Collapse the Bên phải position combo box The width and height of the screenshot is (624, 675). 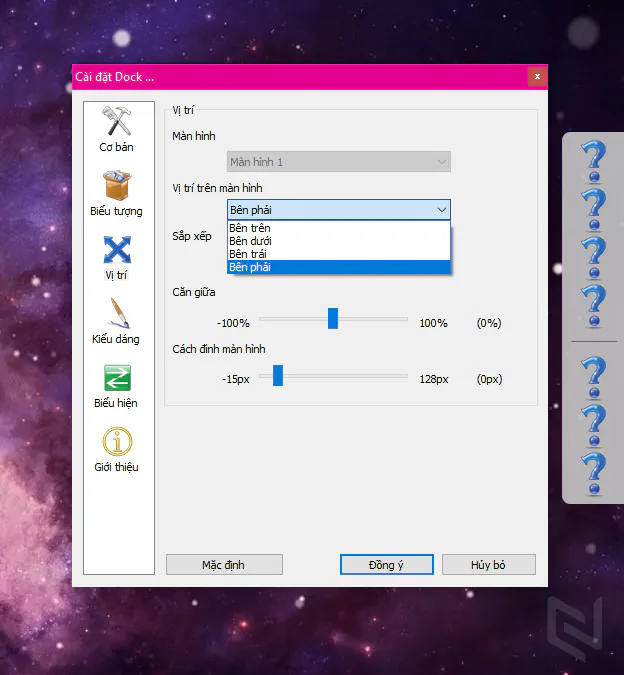tap(339, 210)
